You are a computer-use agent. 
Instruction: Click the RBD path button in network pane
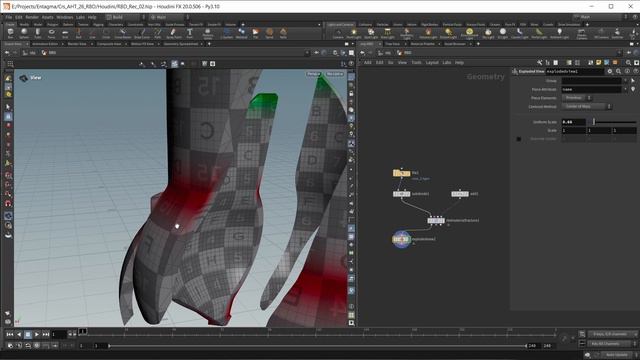[404, 53]
